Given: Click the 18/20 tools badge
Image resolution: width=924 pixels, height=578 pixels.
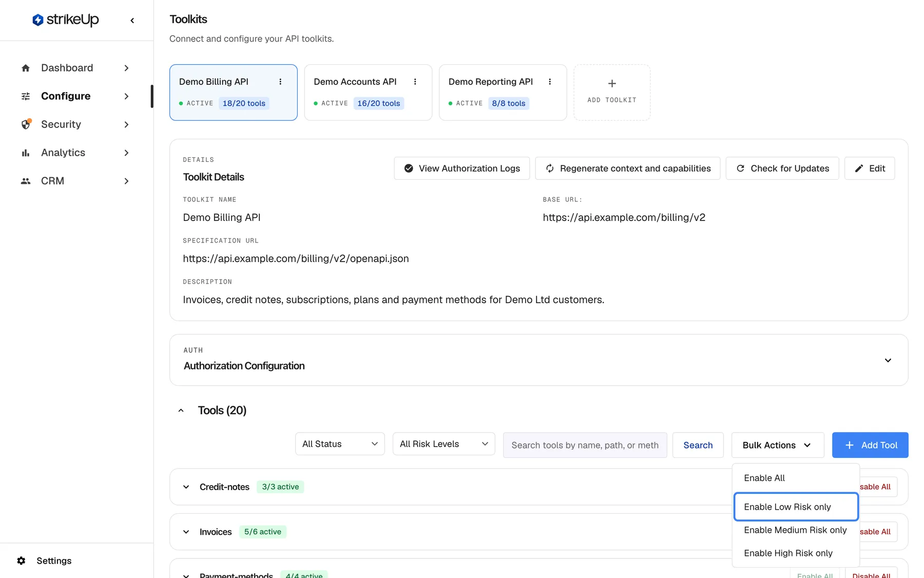Looking at the screenshot, I should tap(244, 103).
